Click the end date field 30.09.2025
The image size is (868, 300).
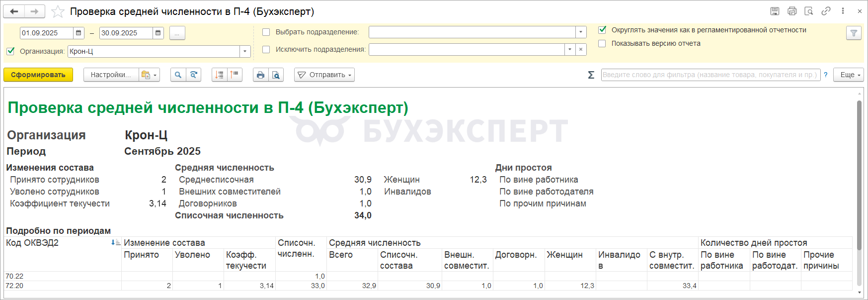point(126,33)
